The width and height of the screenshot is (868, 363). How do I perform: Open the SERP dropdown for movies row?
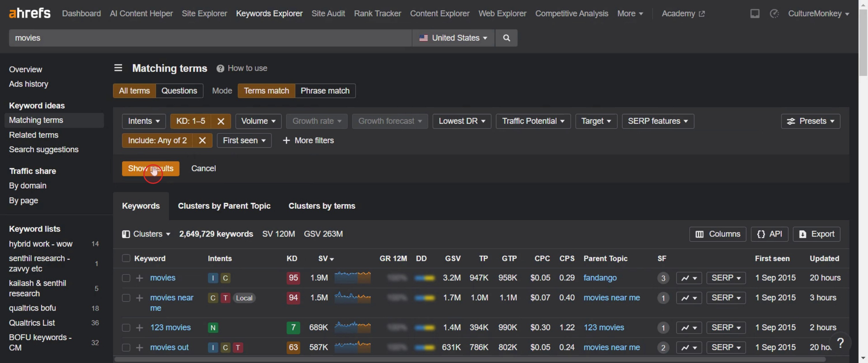pos(726,278)
